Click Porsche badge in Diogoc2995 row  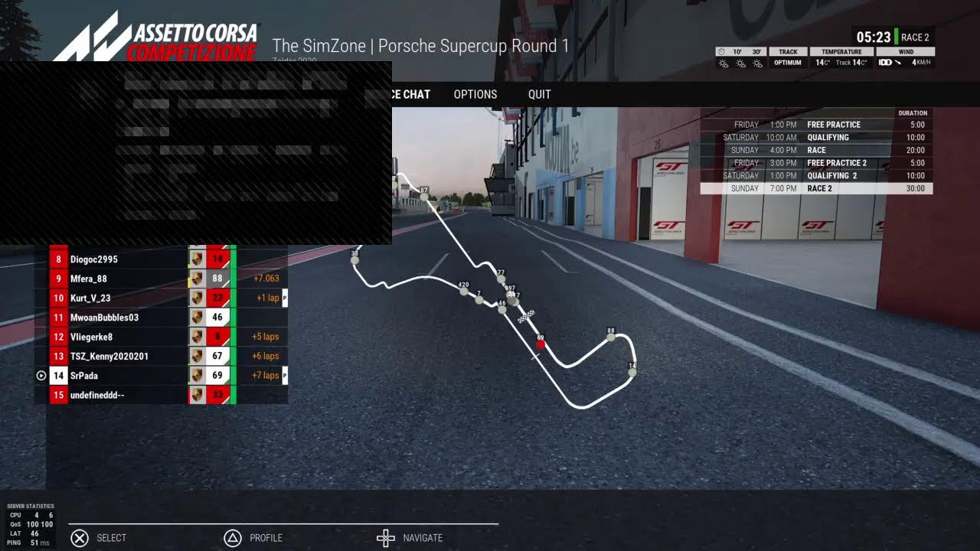[197, 259]
